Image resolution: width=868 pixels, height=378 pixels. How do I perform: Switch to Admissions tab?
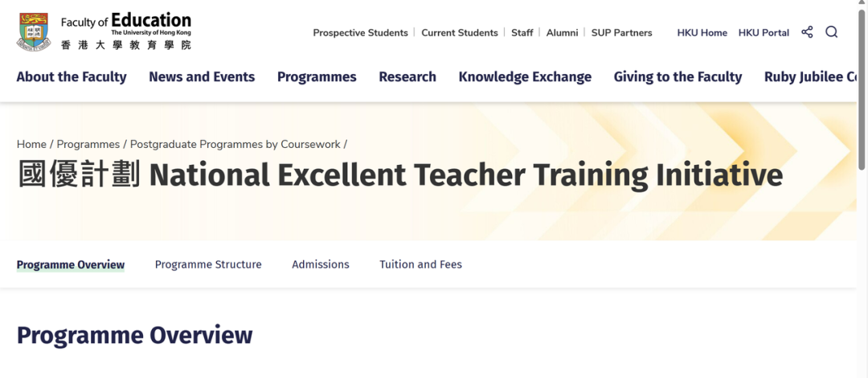click(321, 265)
